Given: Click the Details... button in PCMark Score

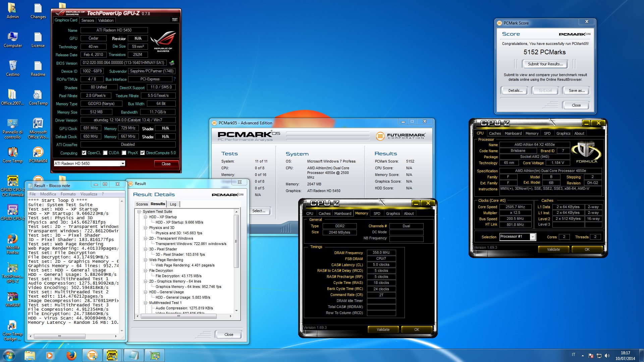Looking at the screenshot, I should point(515,90).
